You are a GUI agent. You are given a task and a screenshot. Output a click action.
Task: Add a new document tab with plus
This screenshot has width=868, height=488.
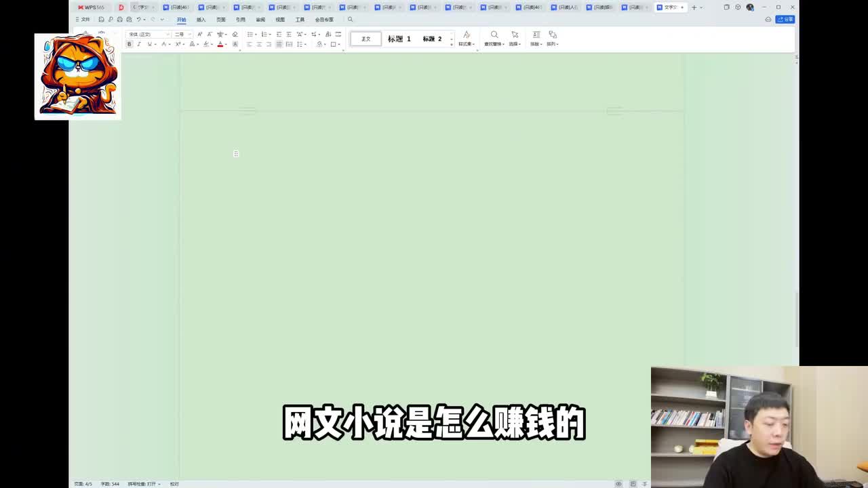pos(694,7)
